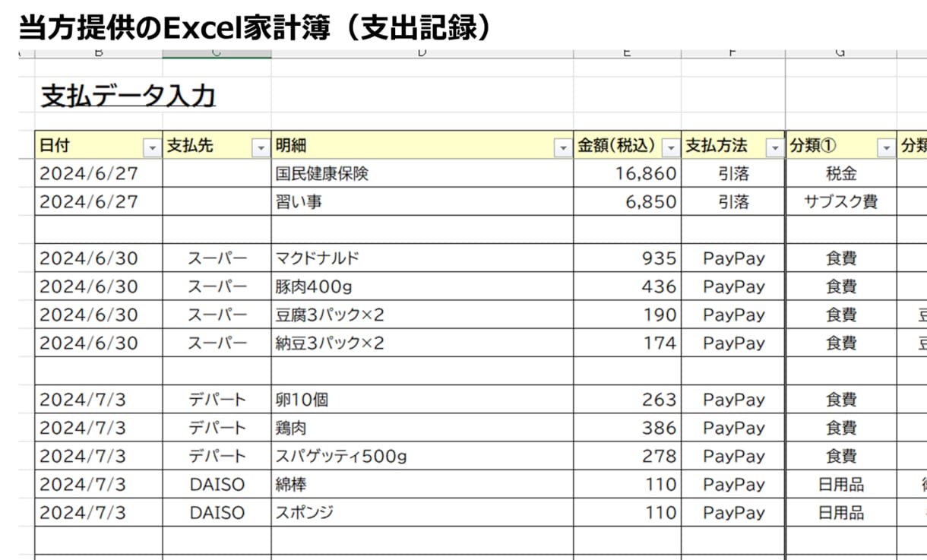Image resolution: width=927 pixels, height=560 pixels.
Task: Select the 税金 category cell
Action: [x=841, y=174]
